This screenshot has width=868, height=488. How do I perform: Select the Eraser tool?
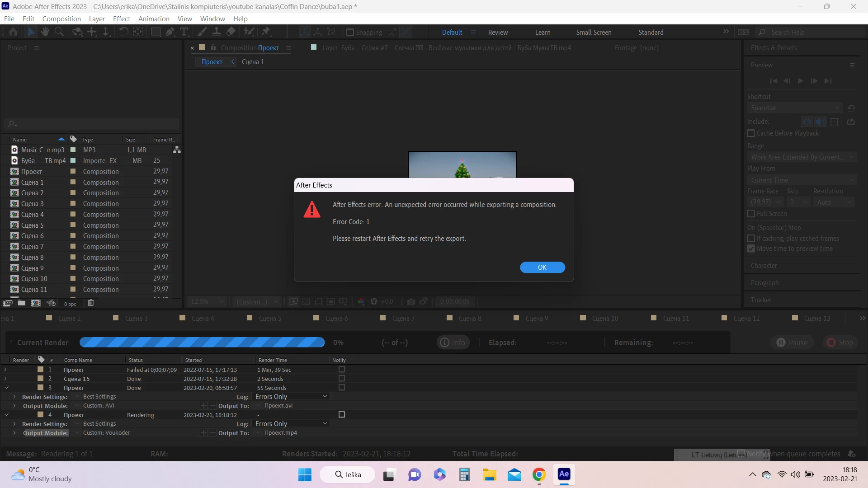pos(231,32)
